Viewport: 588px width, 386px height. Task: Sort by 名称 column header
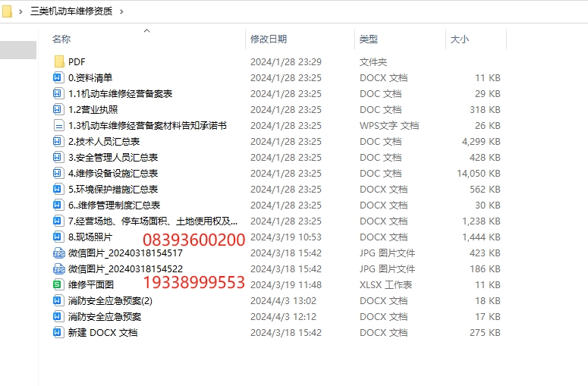(61, 39)
